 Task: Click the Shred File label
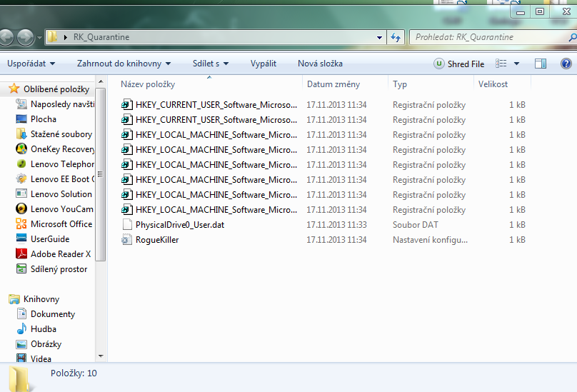point(466,64)
